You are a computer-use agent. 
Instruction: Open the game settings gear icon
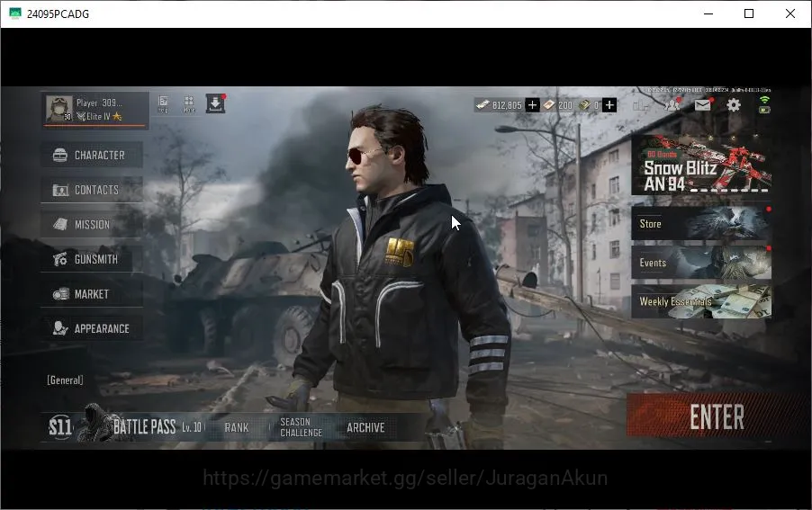pos(734,105)
